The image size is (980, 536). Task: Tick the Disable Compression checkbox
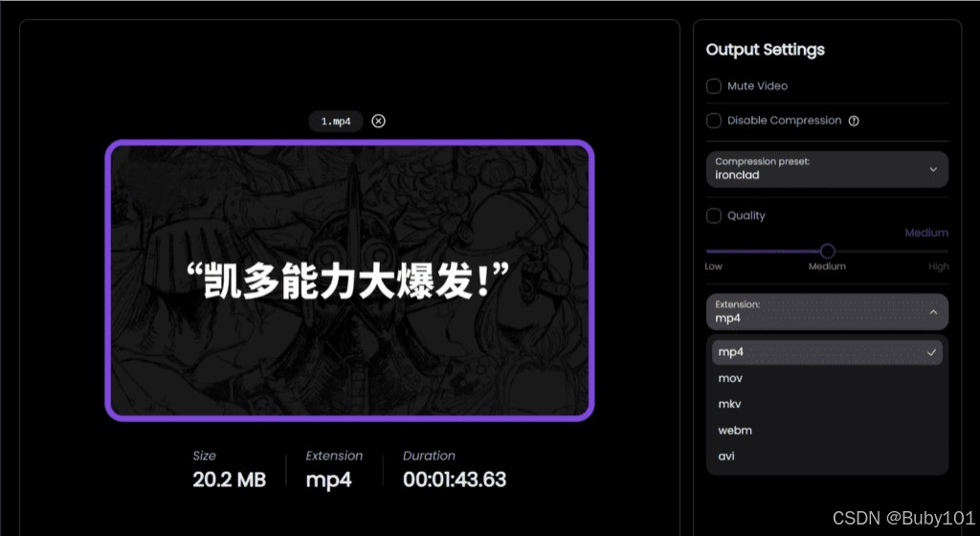(714, 121)
